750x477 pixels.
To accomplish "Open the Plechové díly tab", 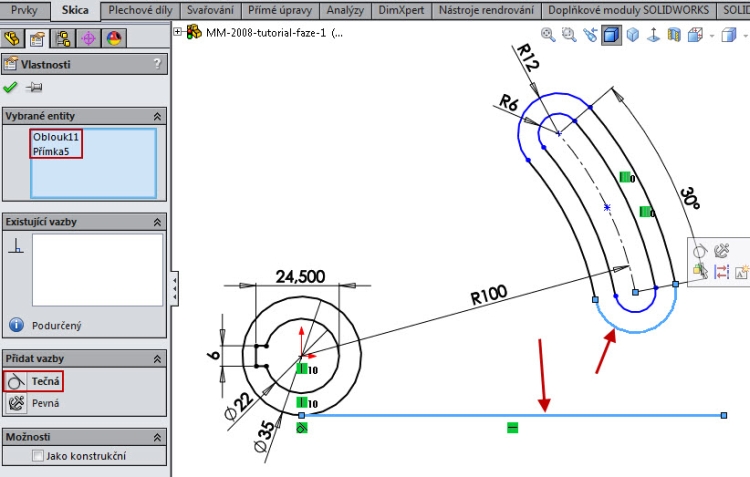I will pos(140,10).
